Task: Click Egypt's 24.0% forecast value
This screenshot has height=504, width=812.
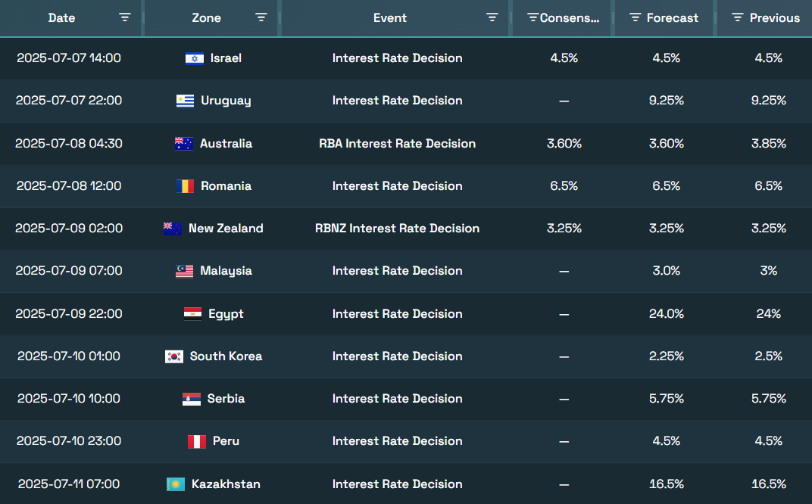Action: point(667,313)
